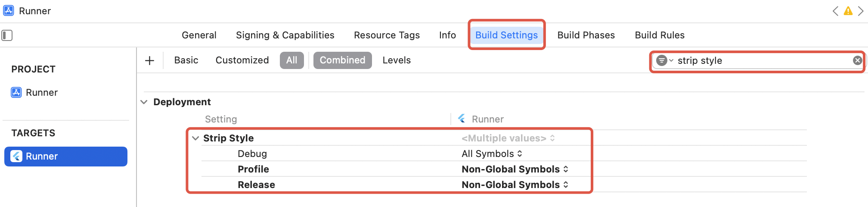Go to previous issue with left chevron
The width and height of the screenshot is (868, 207).
(x=835, y=11)
